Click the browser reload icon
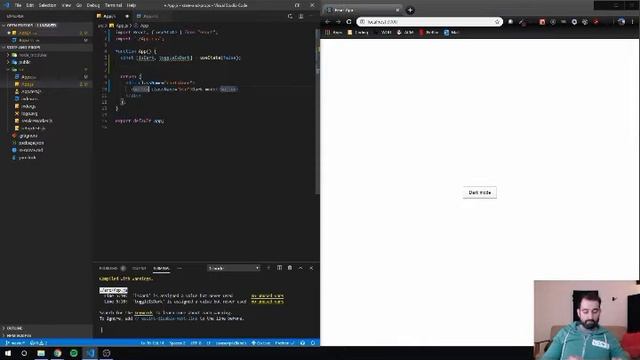 [349, 22]
